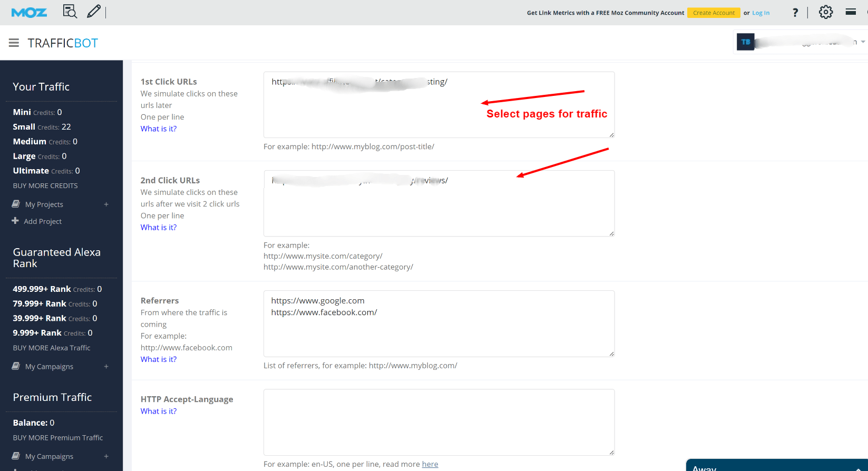Image resolution: width=868 pixels, height=471 pixels.
Task: Click What is it under Referrers
Action: [159, 359]
